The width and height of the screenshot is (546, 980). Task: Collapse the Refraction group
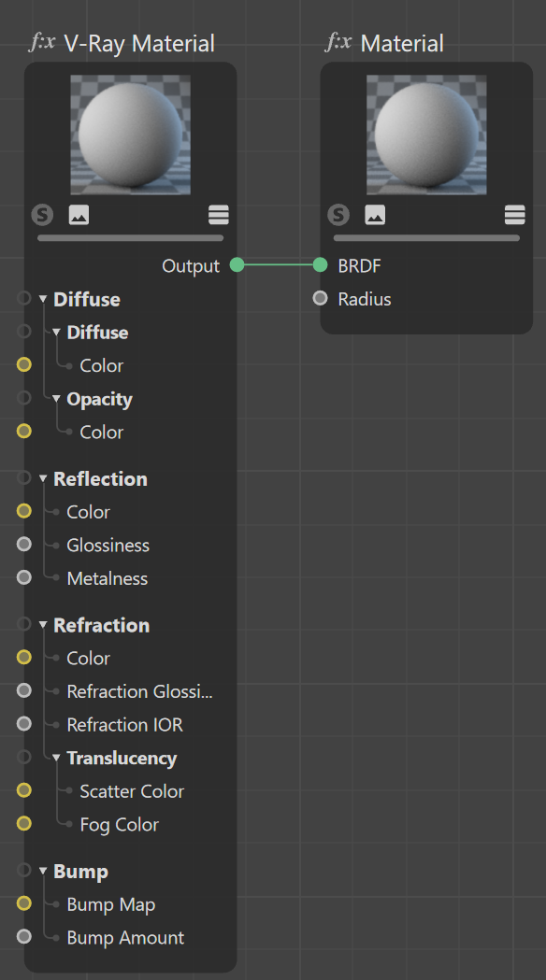click(42, 625)
